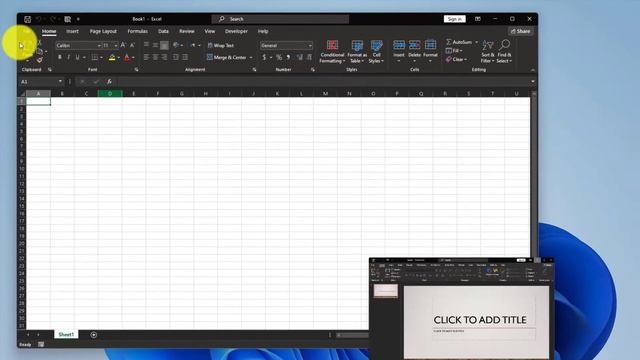Expand Merge & Center dropdown arrow
This screenshot has width=640, height=360.
(x=251, y=58)
